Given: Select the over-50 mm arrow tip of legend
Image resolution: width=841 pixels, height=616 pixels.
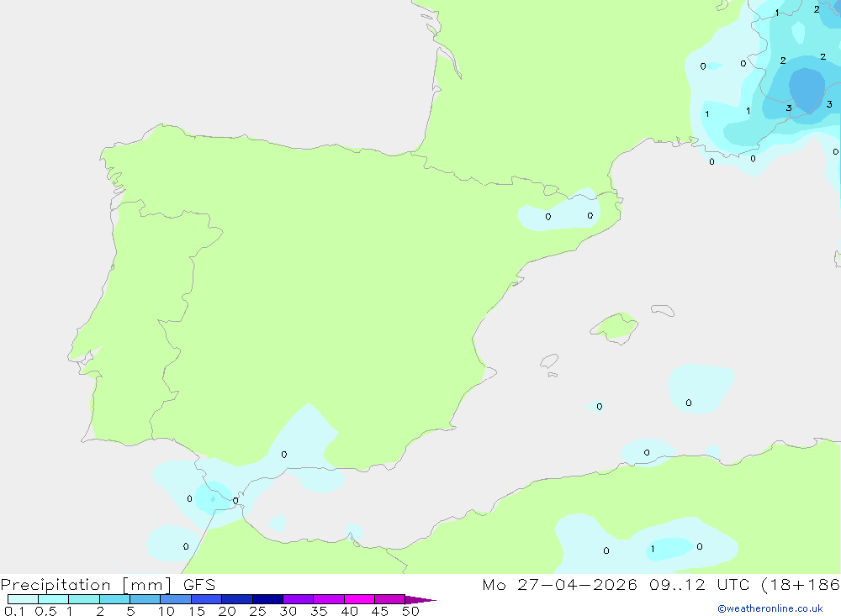Looking at the screenshot, I should [x=420, y=599].
